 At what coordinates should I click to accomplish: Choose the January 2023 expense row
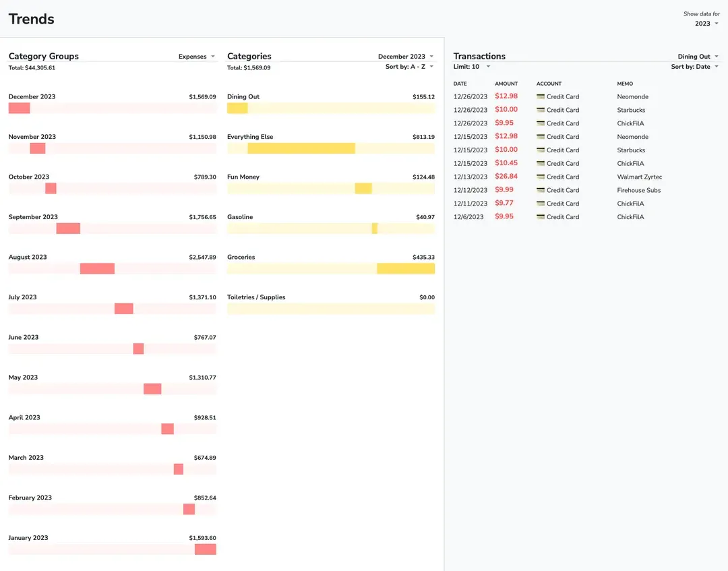pos(28,538)
